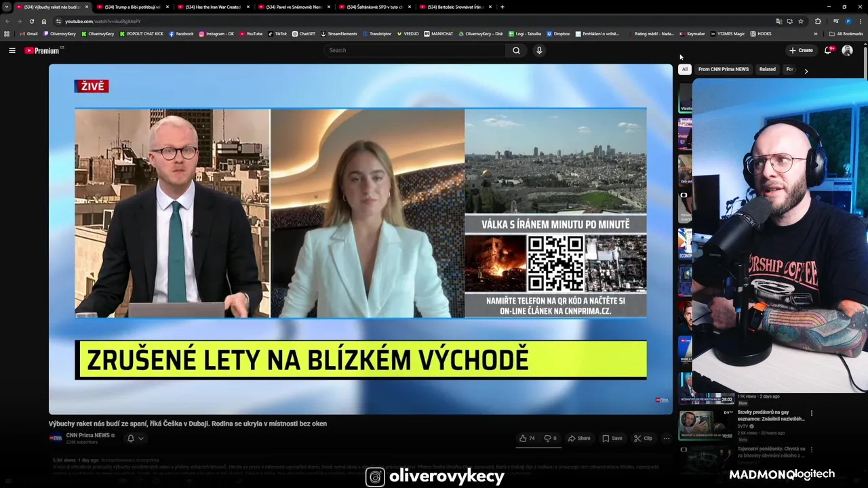
Task: Open the DVTV video thumbnail 10:50
Action: (x=706, y=424)
